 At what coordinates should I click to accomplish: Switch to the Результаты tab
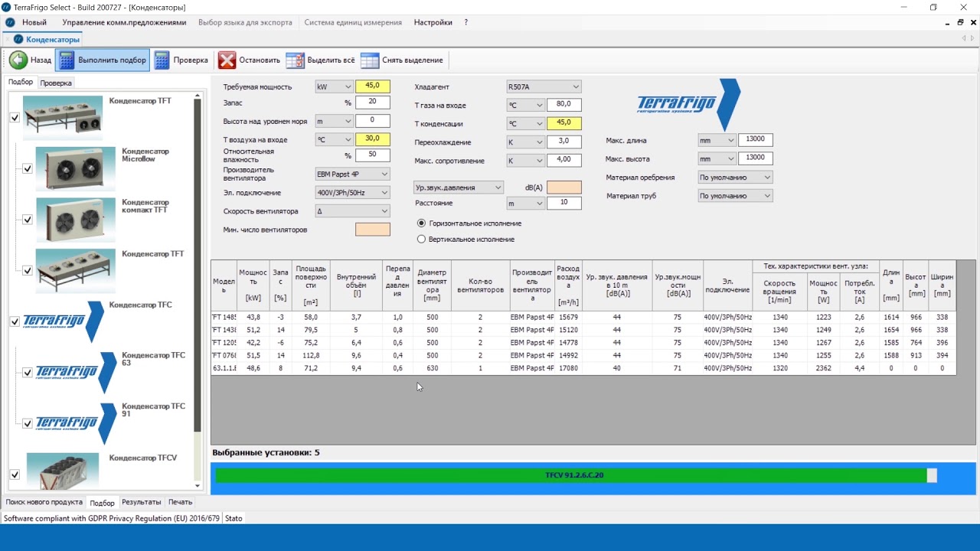pos(142,503)
